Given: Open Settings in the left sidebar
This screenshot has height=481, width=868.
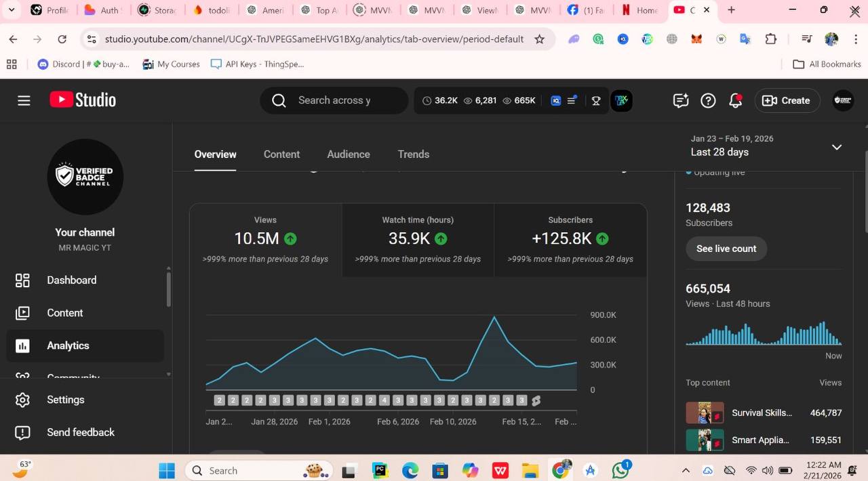Looking at the screenshot, I should pos(65,400).
